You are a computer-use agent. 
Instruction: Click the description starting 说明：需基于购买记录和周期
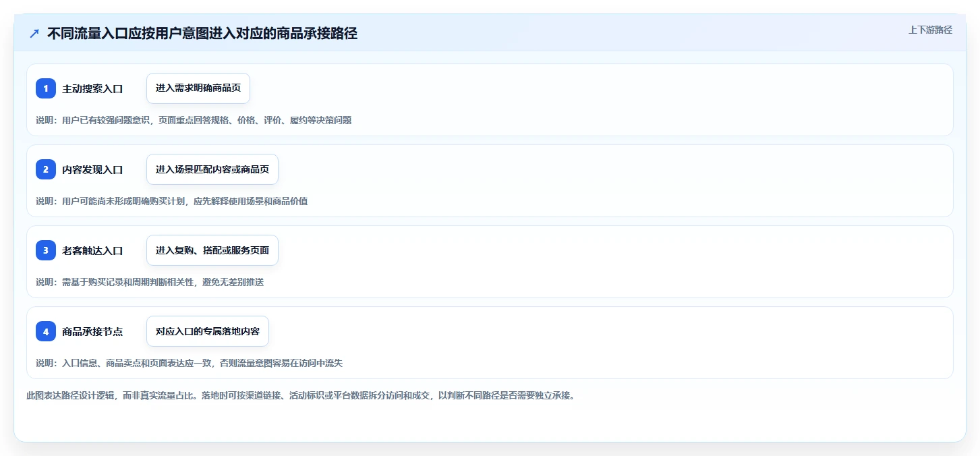[x=150, y=282]
